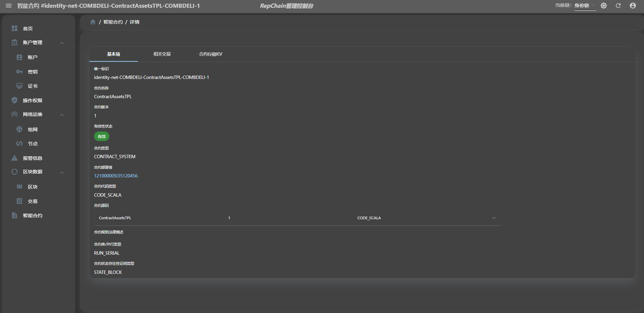Switch to the 基本项 tab
644x313 pixels.
(114, 54)
